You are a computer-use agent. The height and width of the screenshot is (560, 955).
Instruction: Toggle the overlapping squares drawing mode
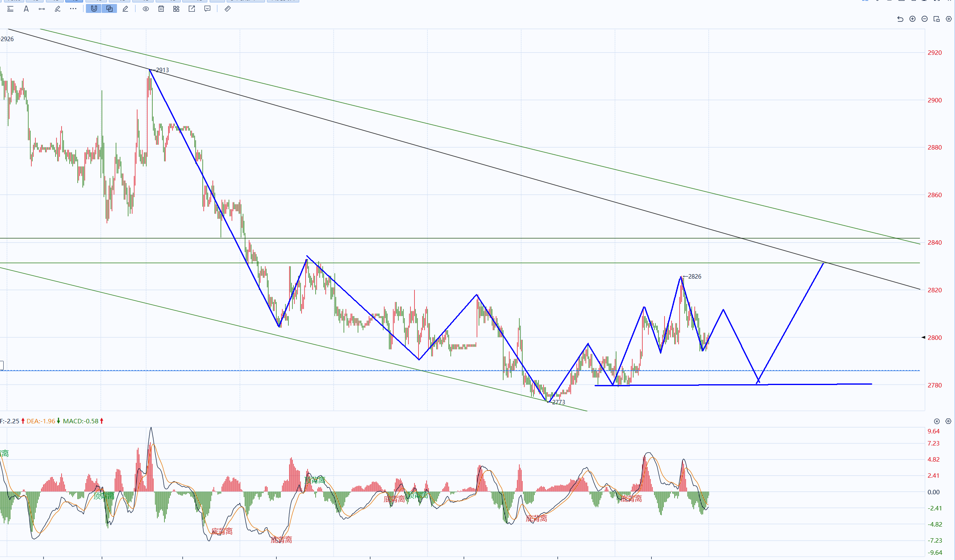[x=110, y=9]
